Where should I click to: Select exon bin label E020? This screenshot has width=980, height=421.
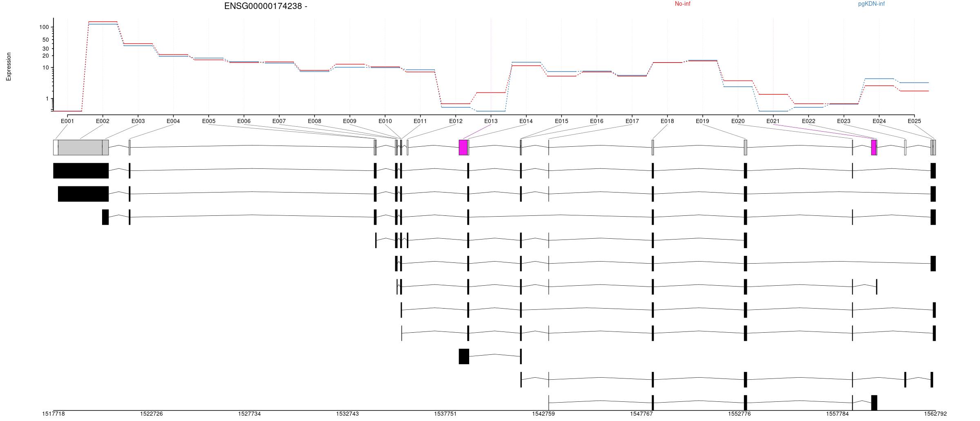pyautogui.click(x=738, y=121)
